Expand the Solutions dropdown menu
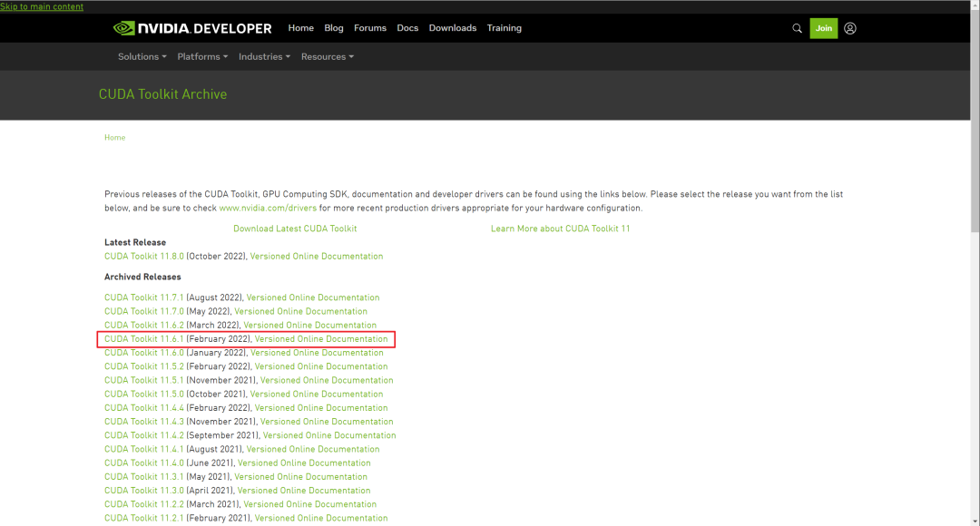Viewport: 980px width, 526px height. point(142,57)
